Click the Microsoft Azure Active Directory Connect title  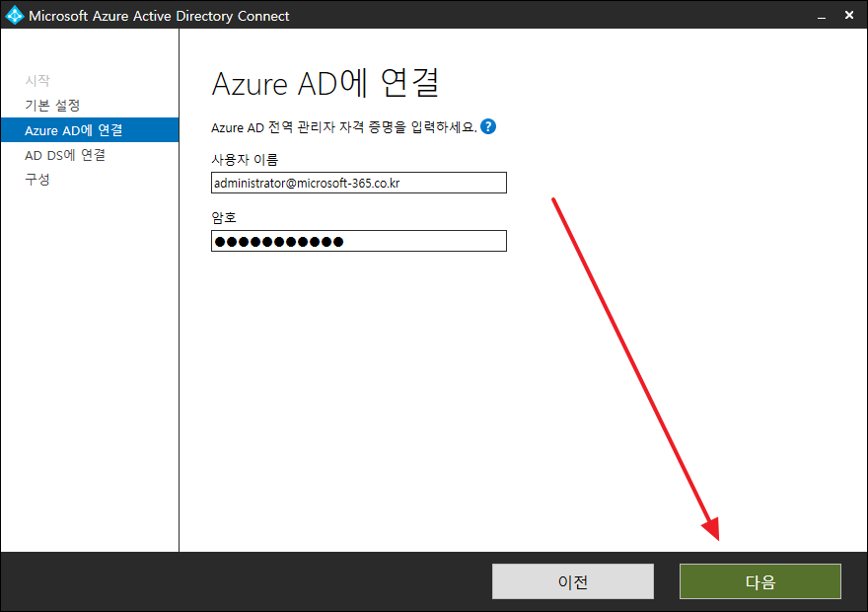[x=159, y=16]
